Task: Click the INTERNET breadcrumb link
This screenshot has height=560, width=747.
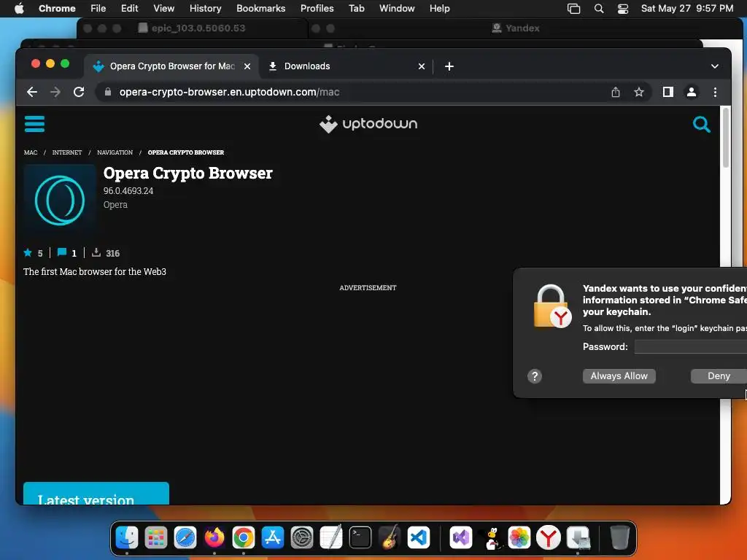Action: [66, 152]
